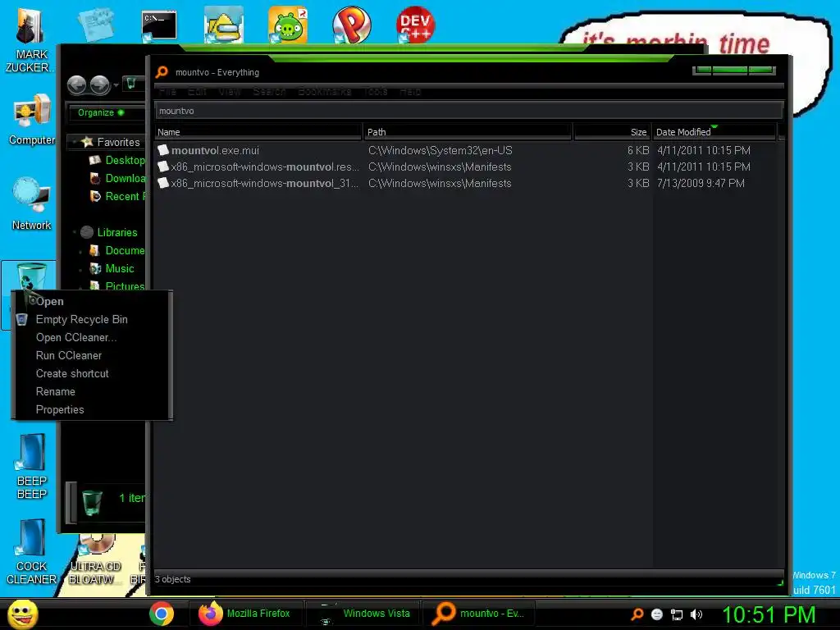Open the Network desktop icon

coord(32,204)
